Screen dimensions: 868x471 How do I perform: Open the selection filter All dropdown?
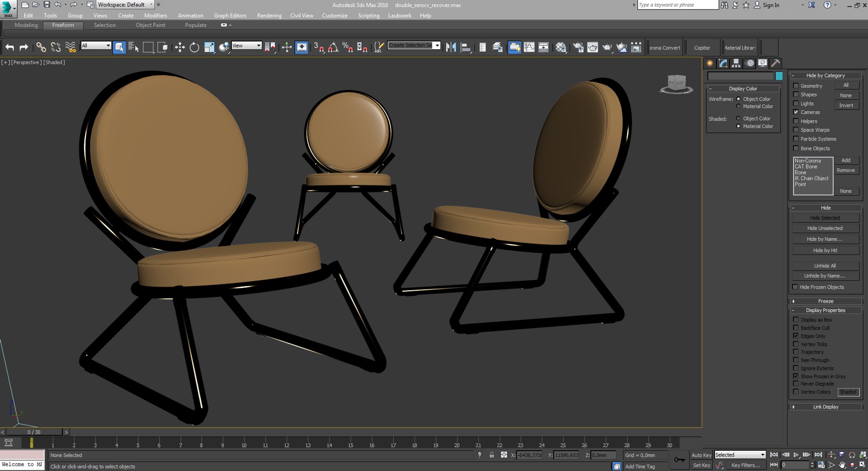(96, 46)
